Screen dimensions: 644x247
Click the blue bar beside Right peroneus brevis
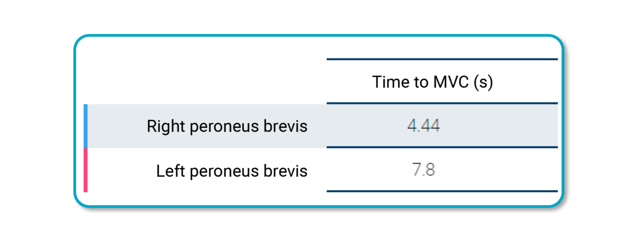point(85,126)
